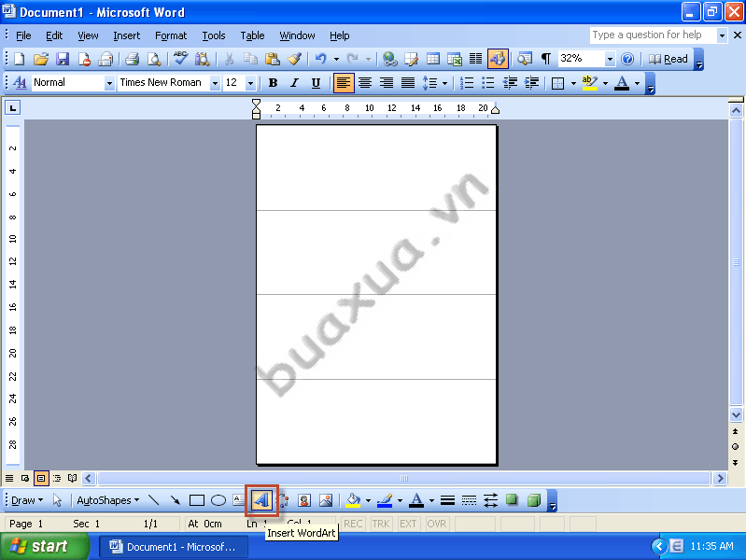Image resolution: width=746 pixels, height=560 pixels.
Task: Open the 3-D Style button
Action: point(534,500)
